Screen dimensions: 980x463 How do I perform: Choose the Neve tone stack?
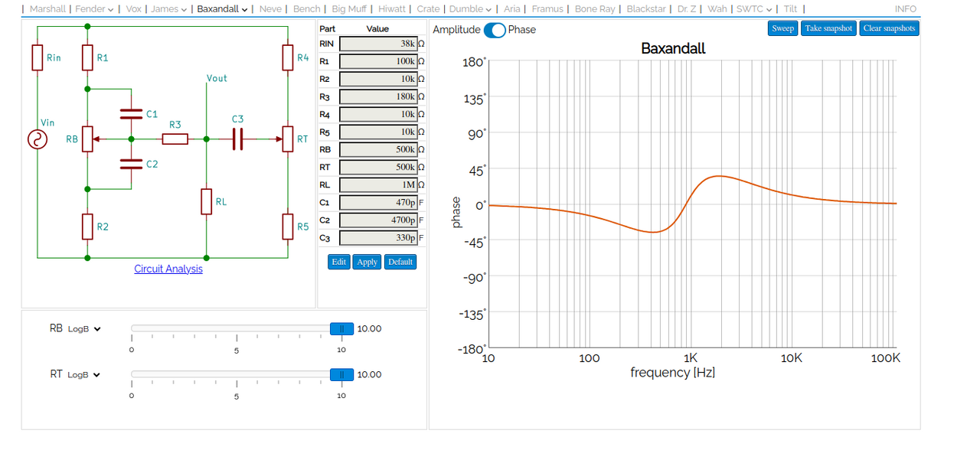[270, 9]
